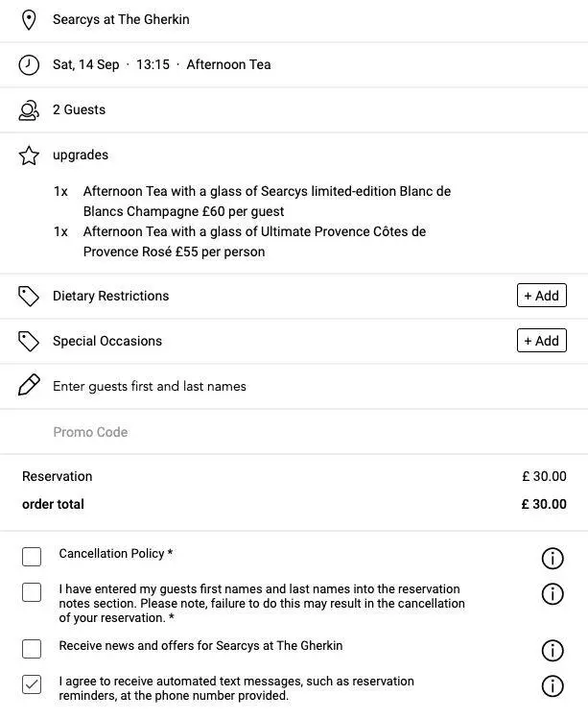Click the star icon beside upgrades
This screenshot has width=588, height=719.
point(29,156)
